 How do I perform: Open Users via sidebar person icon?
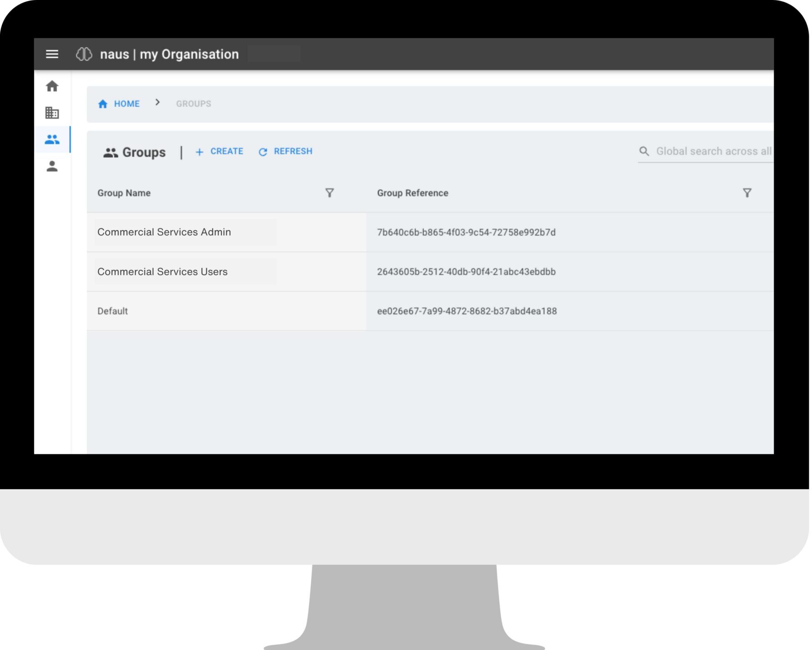click(x=52, y=167)
